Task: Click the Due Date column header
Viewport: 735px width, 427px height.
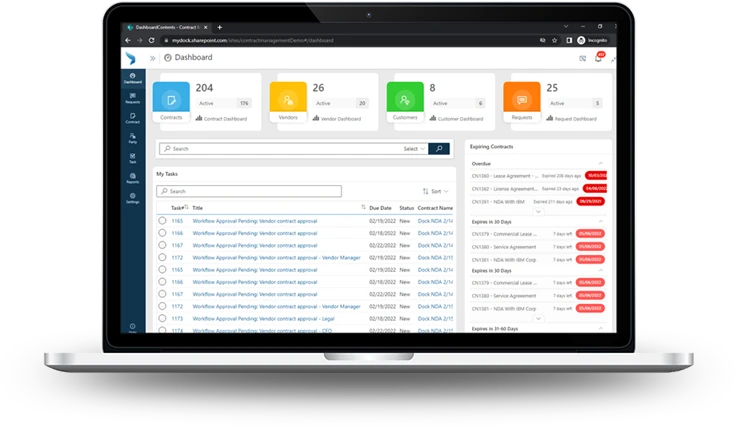Action: (x=380, y=208)
